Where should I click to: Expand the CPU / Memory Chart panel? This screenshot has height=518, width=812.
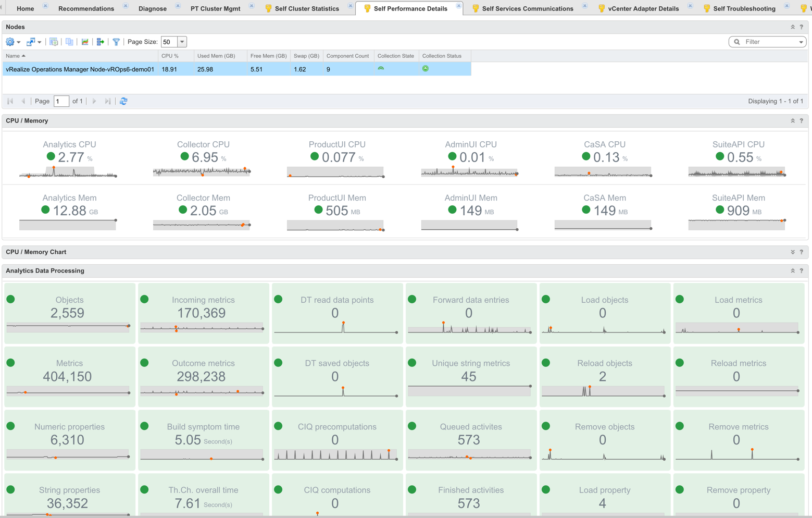(x=792, y=252)
